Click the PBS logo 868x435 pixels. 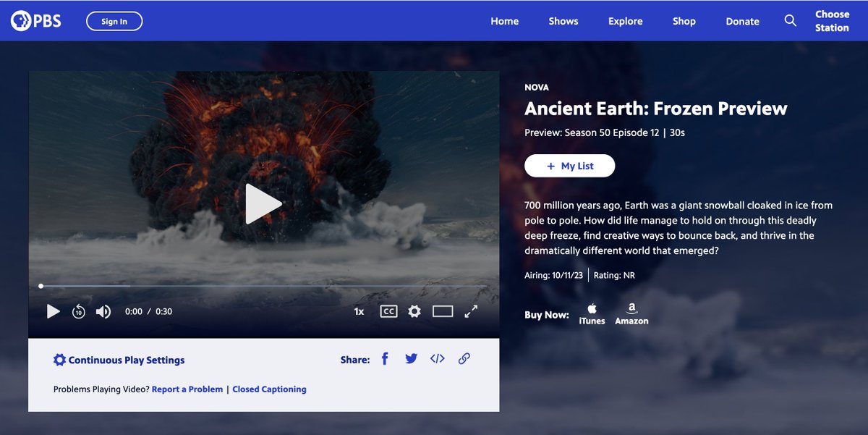click(36, 21)
